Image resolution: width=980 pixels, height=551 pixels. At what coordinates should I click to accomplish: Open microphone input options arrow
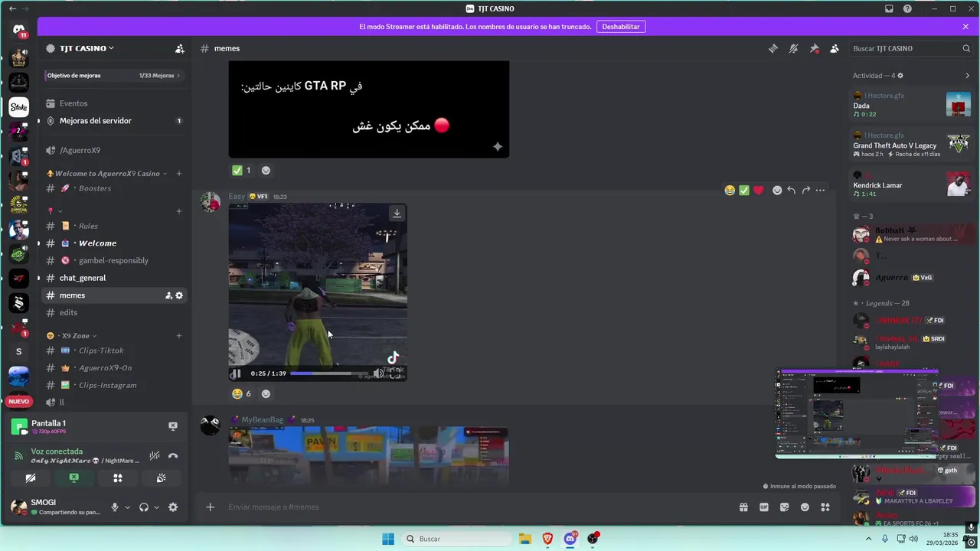click(x=127, y=507)
